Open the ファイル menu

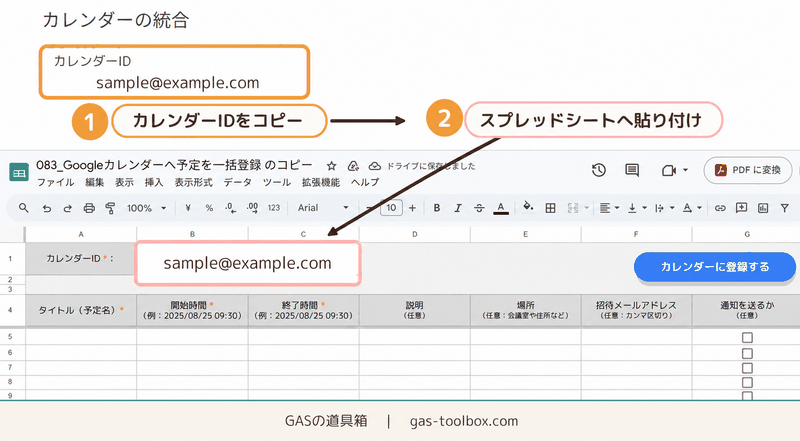click(55, 182)
